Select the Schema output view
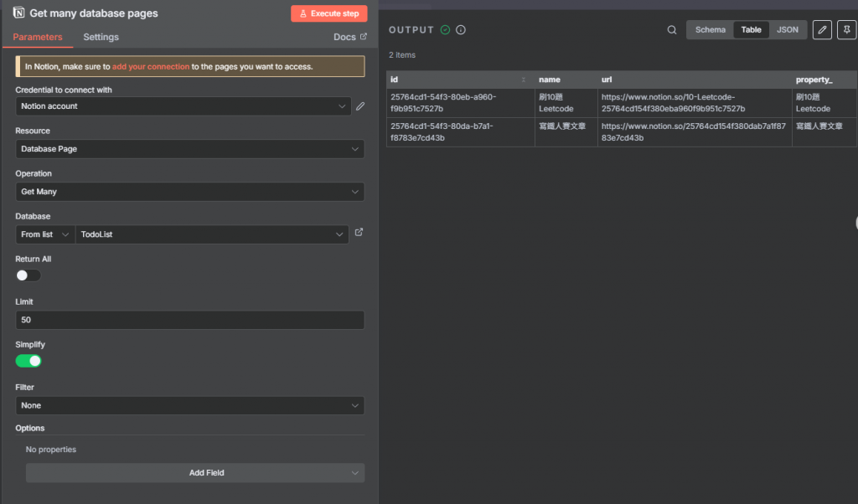The height and width of the screenshot is (504, 858). [x=711, y=29]
